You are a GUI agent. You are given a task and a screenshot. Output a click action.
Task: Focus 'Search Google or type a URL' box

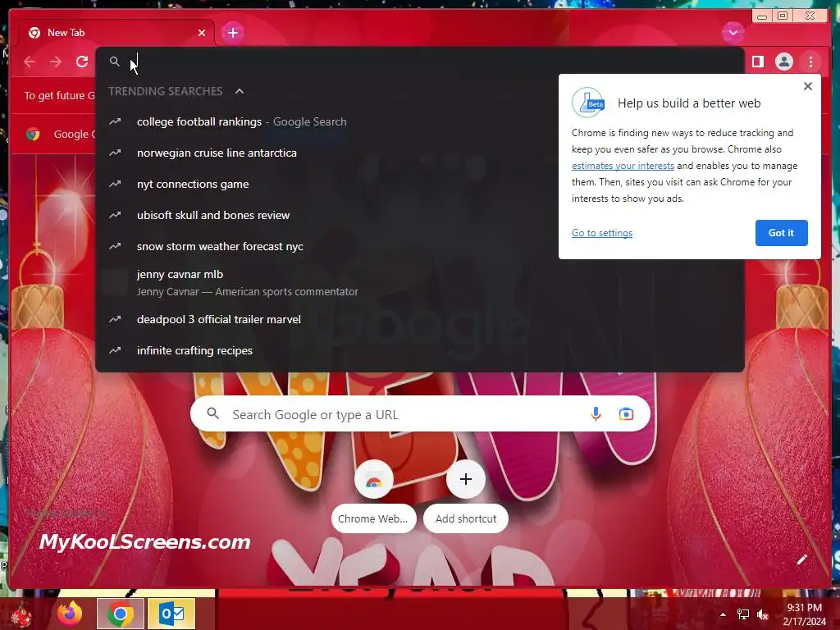pos(420,414)
